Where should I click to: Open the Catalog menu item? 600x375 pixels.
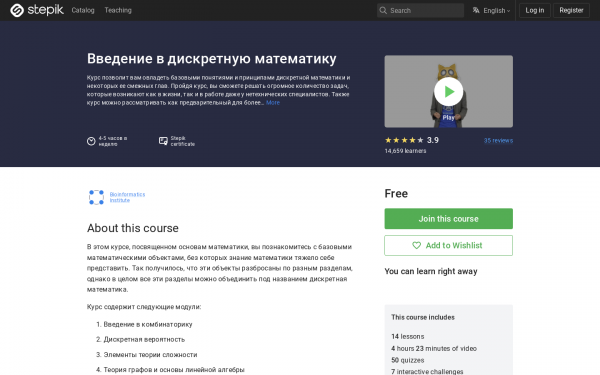click(83, 10)
